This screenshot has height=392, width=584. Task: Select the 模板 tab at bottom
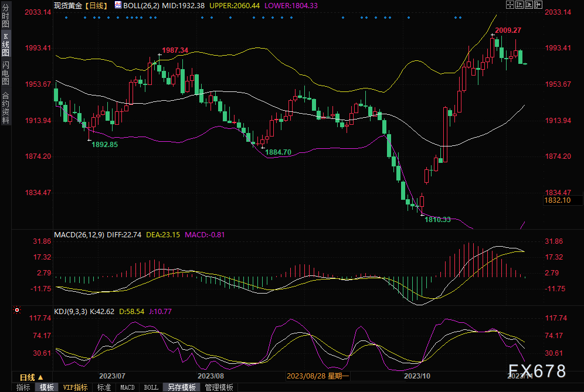[x=47, y=387]
